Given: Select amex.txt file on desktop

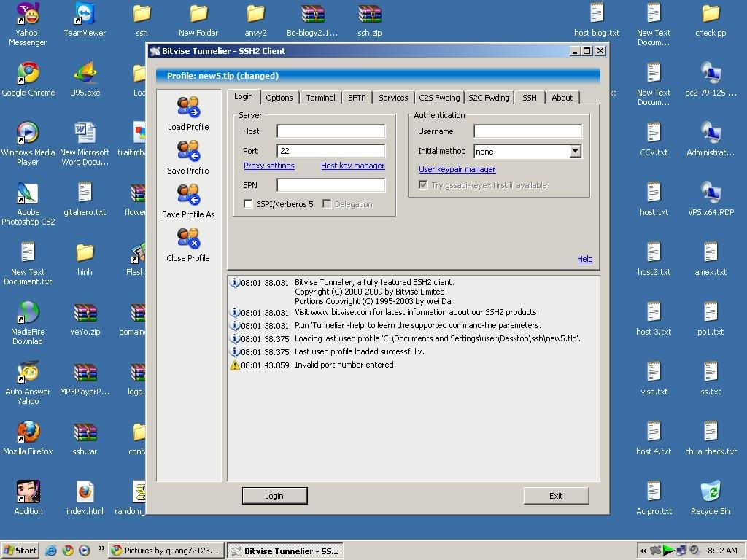Looking at the screenshot, I should point(711,259).
